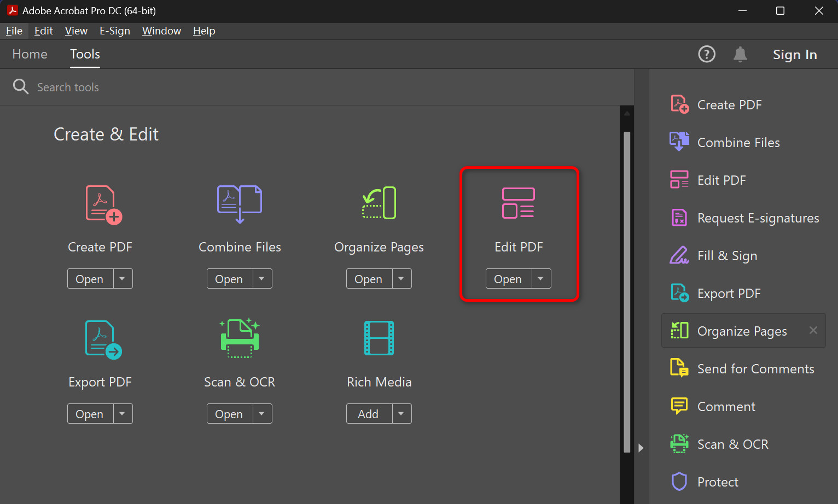The height and width of the screenshot is (504, 838).
Task: Click the Send for Comments label in the right pane
Action: 755,369
